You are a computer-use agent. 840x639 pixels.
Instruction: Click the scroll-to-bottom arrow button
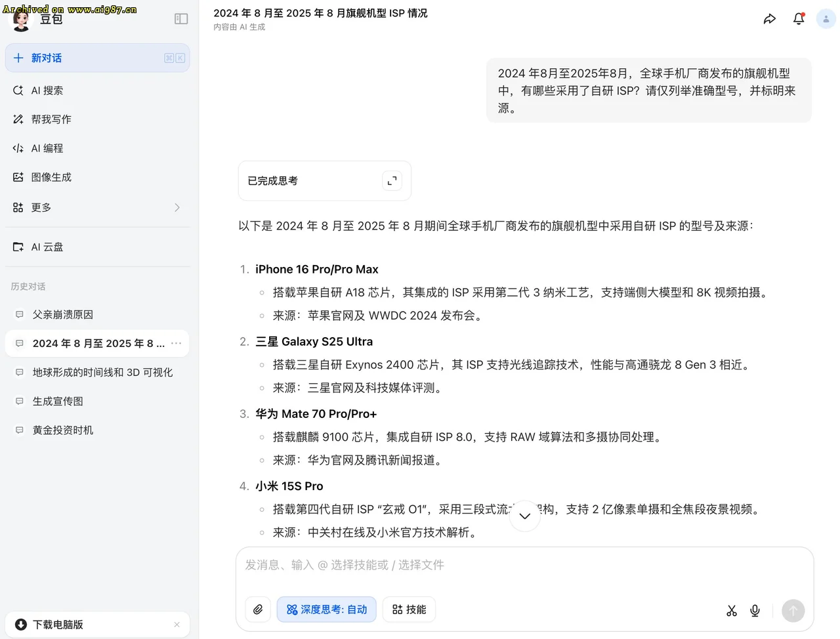click(x=524, y=516)
